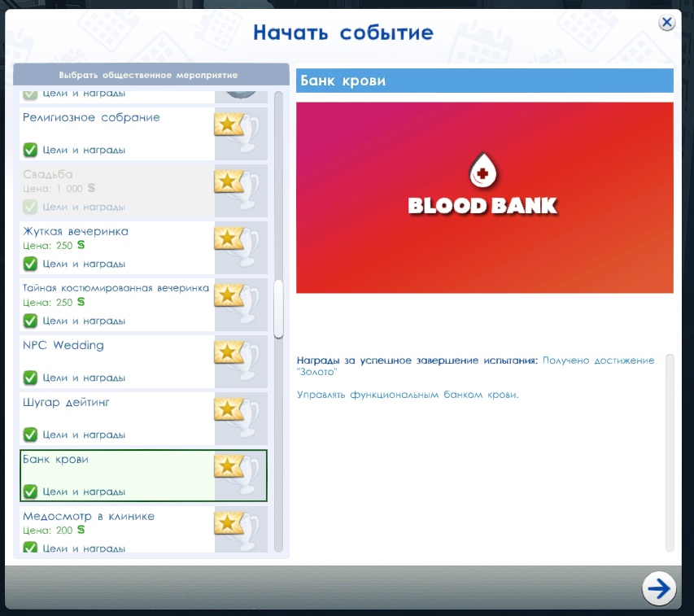The width and height of the screenshot is (694, 616).
Task: Toggle goals checkbox for Шугар дейтинг
Action: point(30,435)
